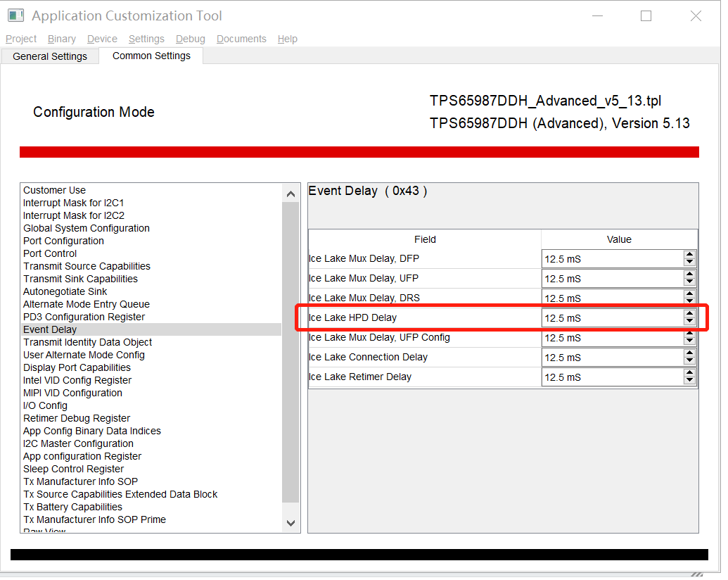Increase Ice Lake Retimer Delay value

point(689,373)
